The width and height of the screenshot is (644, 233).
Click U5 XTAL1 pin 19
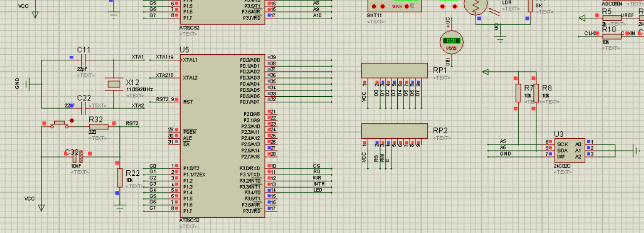[x=174, y=58]
